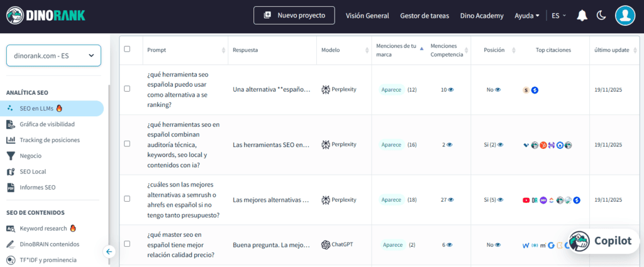The height and width of the screenshot is (267, 644).
Task: Click the 'W' citation icon in ChatGPT row
Action: (526, 245)
